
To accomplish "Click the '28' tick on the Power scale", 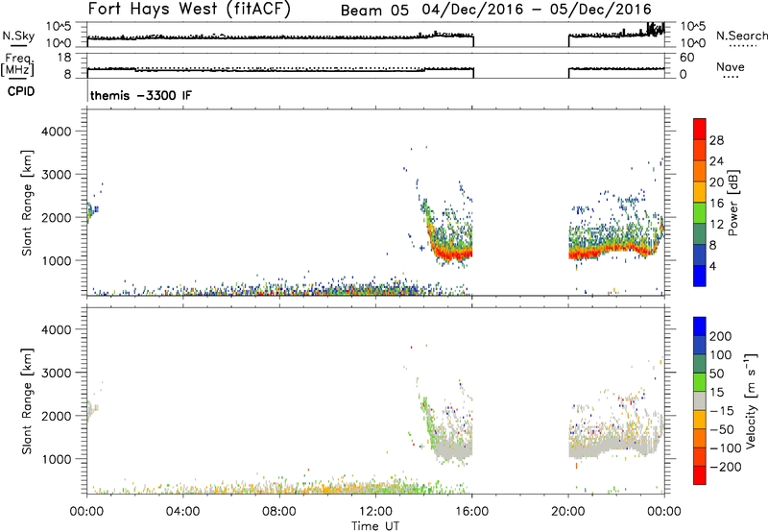I will tap(716, 140).
